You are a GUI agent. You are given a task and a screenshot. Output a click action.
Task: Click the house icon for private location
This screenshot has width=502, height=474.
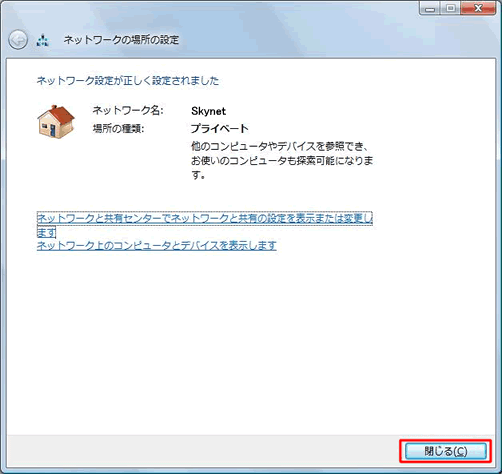tap(56, 122)
